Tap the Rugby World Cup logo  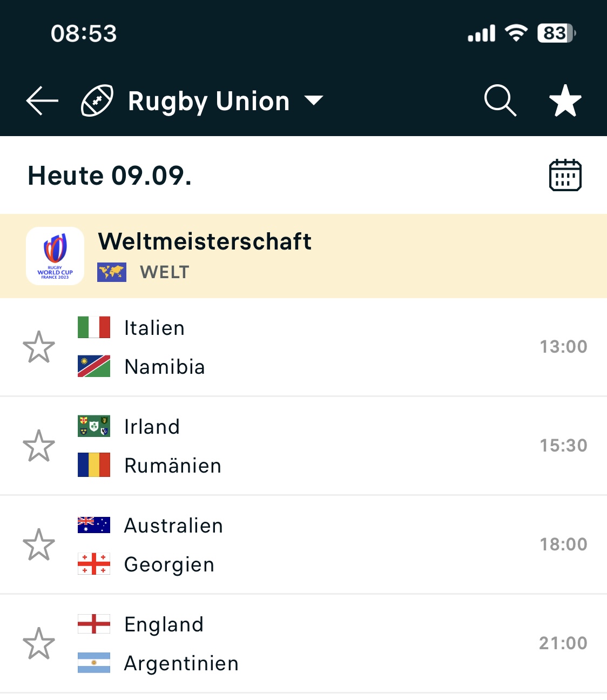click(55, 256)
